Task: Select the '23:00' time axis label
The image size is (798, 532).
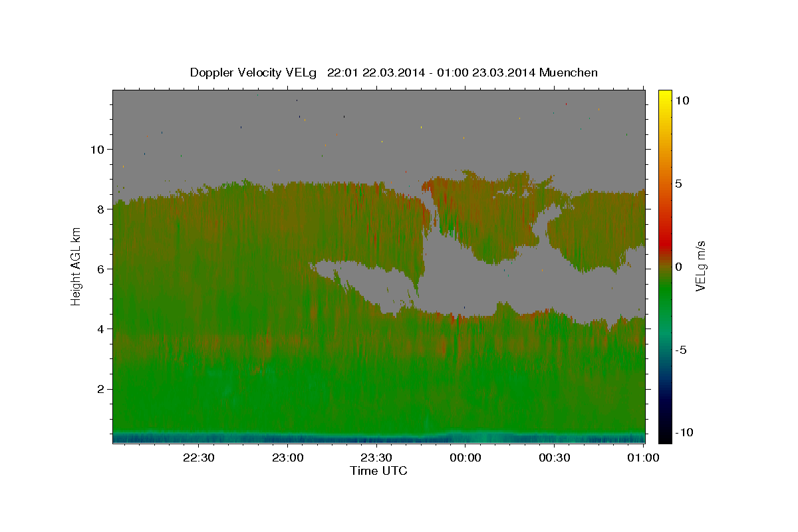Action: pyautogui.click(x=287, y=458)
